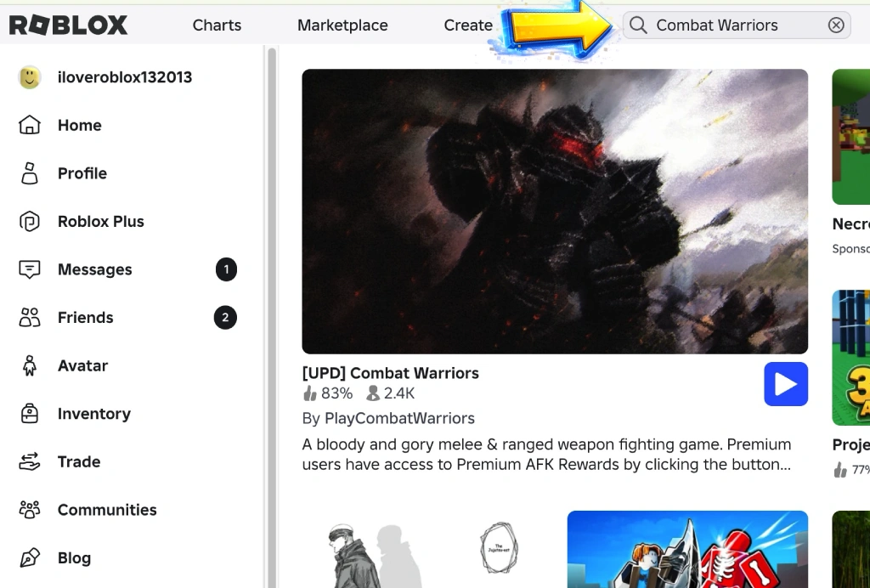Open iloveroblox132013 avatar icon
The image size is (870, 588).
pyautogui.click(x=30, y=77)
